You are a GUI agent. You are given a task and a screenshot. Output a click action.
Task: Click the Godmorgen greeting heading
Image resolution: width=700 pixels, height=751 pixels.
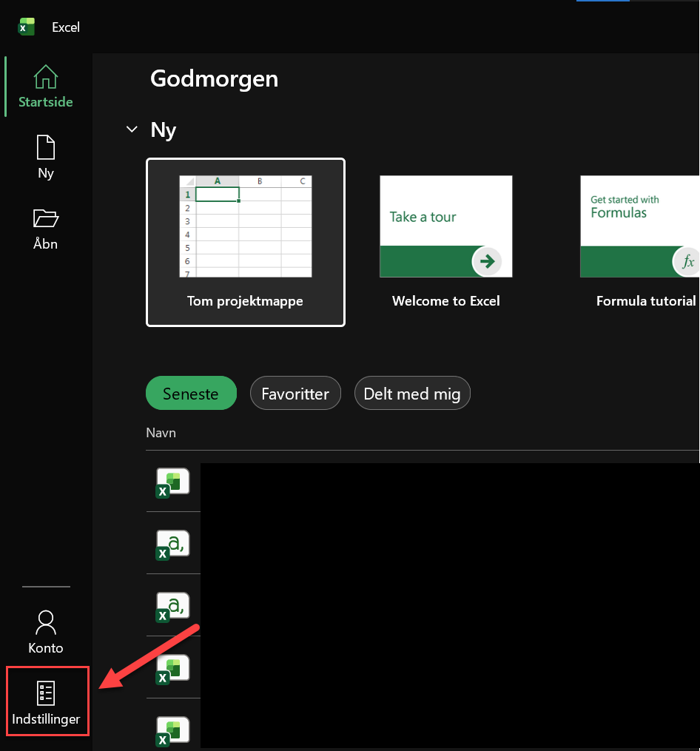point(214,79)
